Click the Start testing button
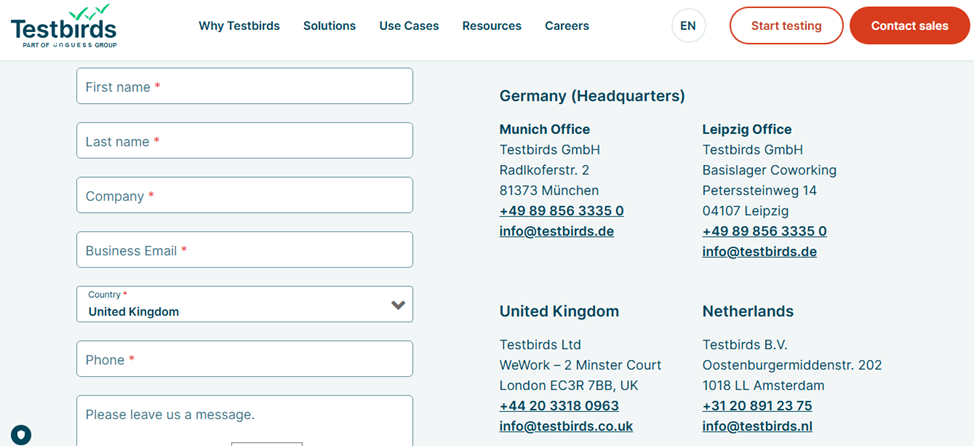The image size is (974, 446). 786,25
